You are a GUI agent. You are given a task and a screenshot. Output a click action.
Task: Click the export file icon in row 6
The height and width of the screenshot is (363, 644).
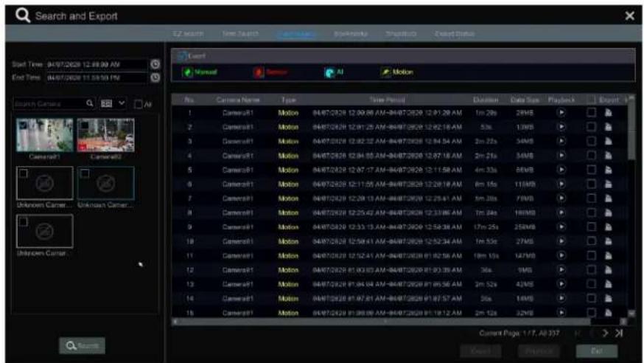(609, 184)
